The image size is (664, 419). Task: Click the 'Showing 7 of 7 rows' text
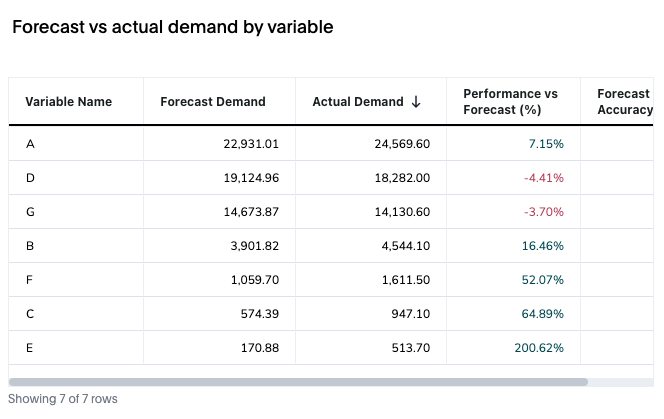point(63,399)
